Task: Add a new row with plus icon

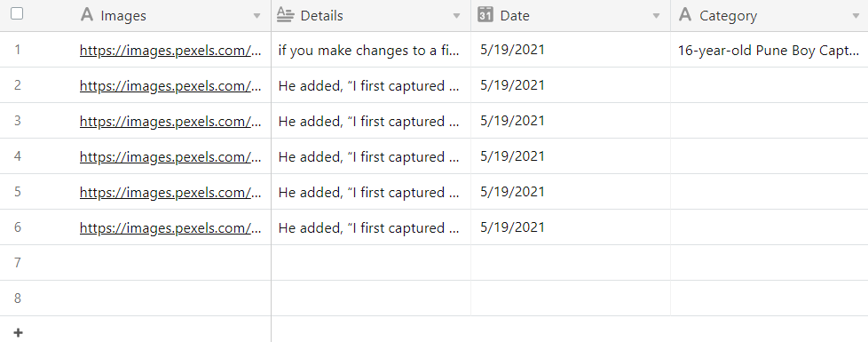Action: coord(19,332)
